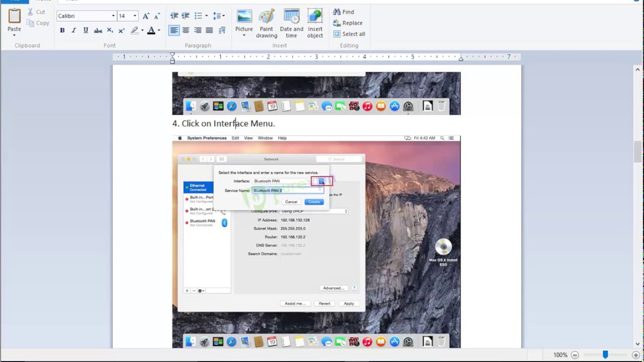Toggle Bold formatting
The width and height of the screenshot is (644, 362).
pyautogui.click(x=62, y=30)
